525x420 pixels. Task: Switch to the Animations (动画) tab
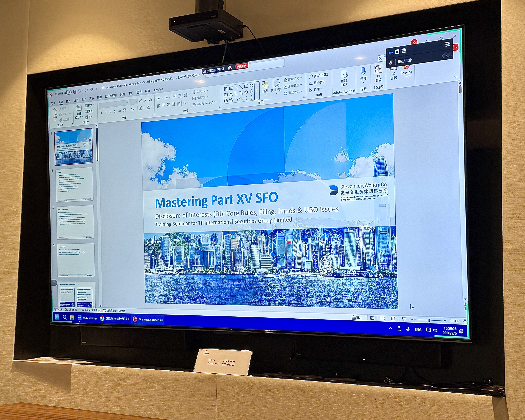tap(99, 97)
